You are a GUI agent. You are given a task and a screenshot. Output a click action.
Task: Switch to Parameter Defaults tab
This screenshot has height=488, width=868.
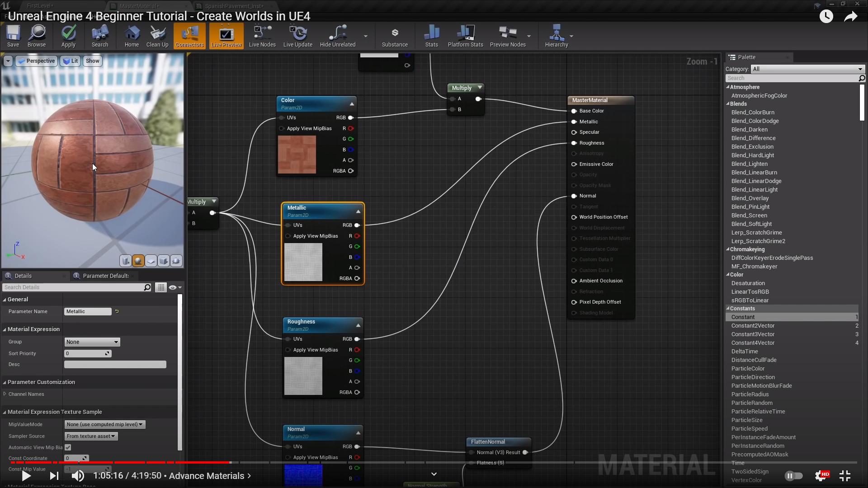(105, 276)
